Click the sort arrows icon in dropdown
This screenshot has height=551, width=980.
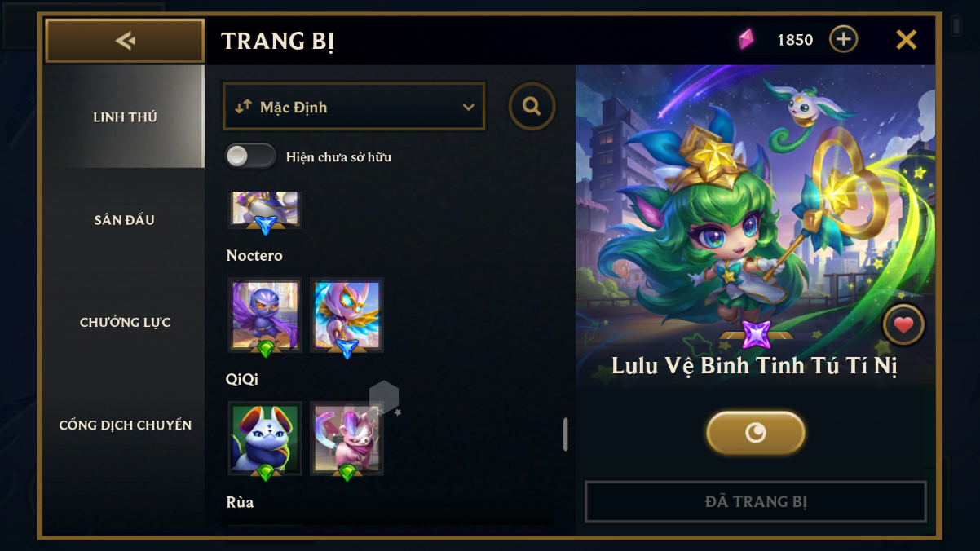[243, 107]
